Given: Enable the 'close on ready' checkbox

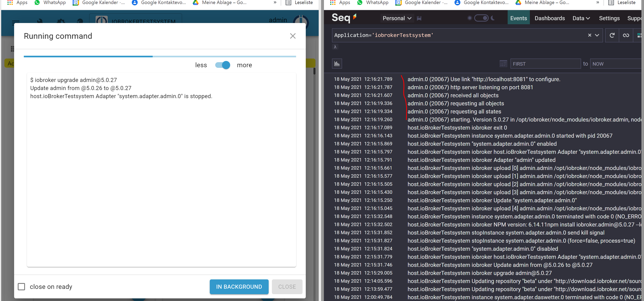Looking at the screenshot, I should [x=21, y=286].
